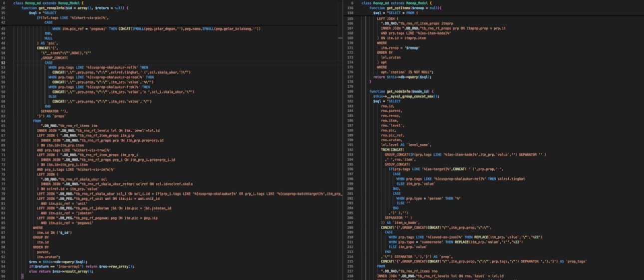Image resolution: width=644 pixels, height=280 pixels.
Task: Click the "if($return == '[row-array]')" line
Action: (x=81, y=266)
